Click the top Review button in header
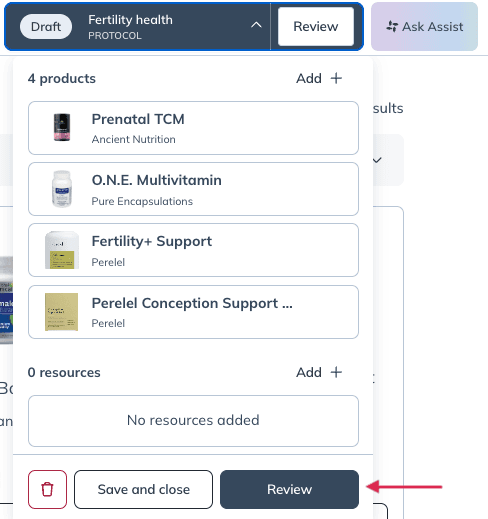 click(x=316, y=26)
